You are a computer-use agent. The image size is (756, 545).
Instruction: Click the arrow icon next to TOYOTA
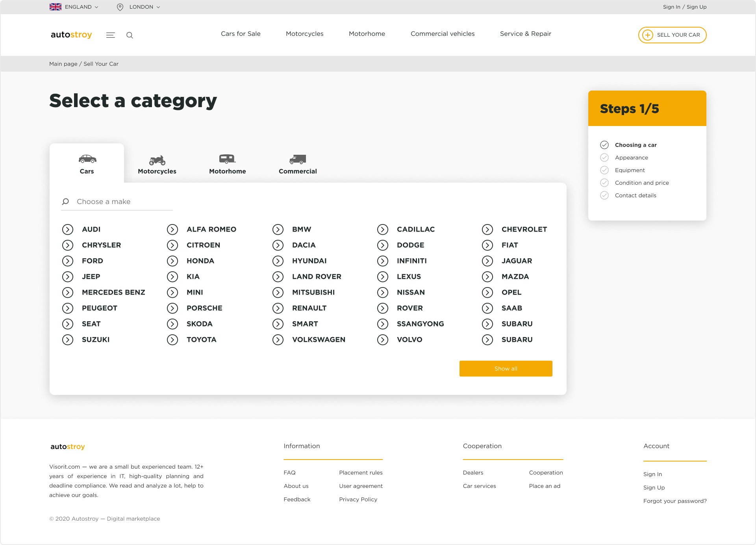click(172, 339)
